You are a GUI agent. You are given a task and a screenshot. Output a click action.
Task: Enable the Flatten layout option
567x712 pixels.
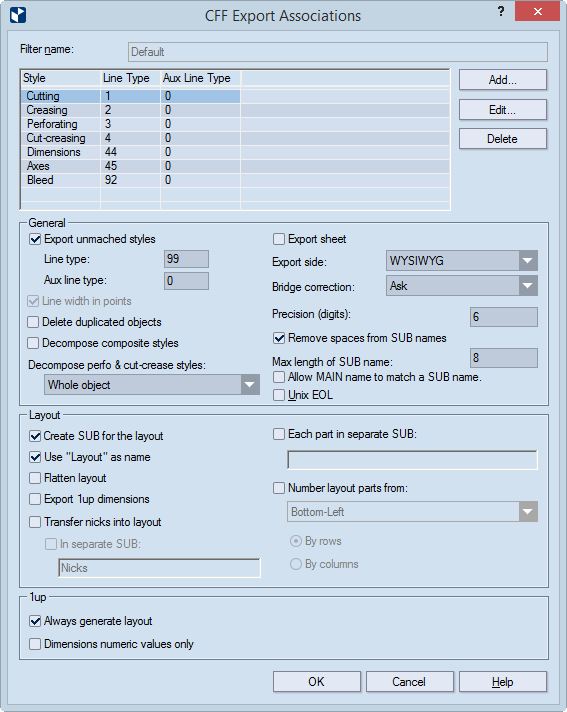click(x=35, y=478)
